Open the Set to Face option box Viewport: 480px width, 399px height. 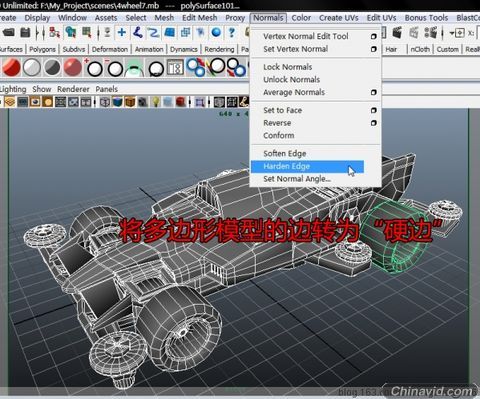374,110
